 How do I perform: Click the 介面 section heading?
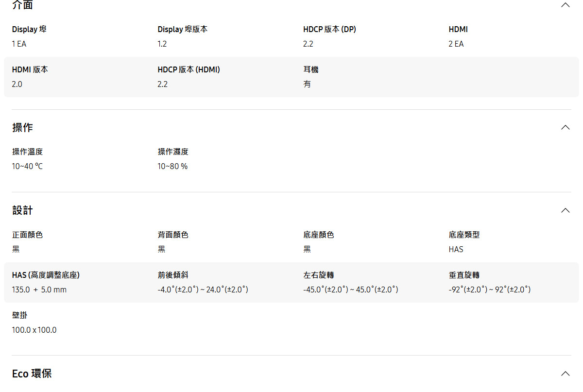click(22, 5)
